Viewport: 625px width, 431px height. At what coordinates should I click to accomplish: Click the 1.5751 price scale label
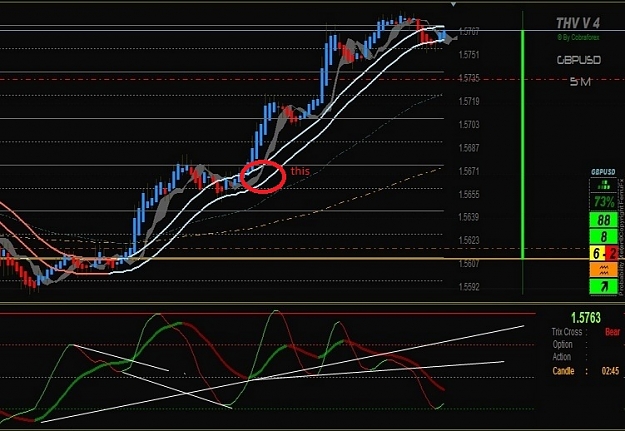point(469,55)
